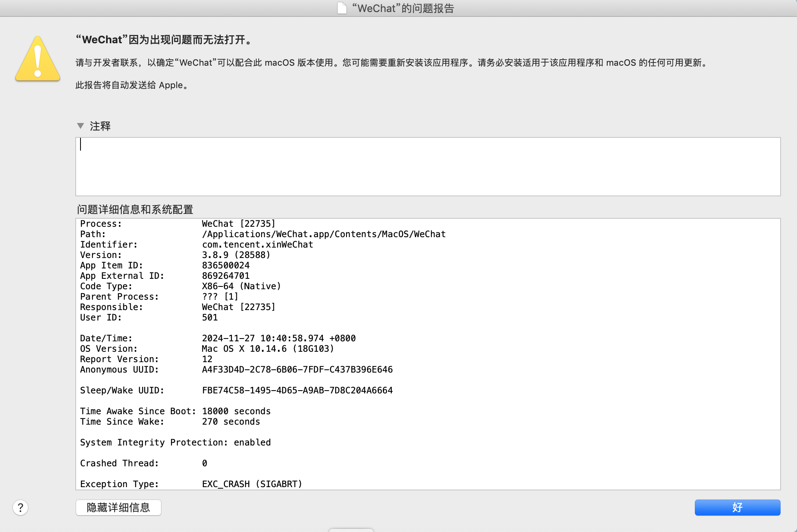797x532 pixels.
Task: Click the 注释 section label
Action: (x=100, y=126)
